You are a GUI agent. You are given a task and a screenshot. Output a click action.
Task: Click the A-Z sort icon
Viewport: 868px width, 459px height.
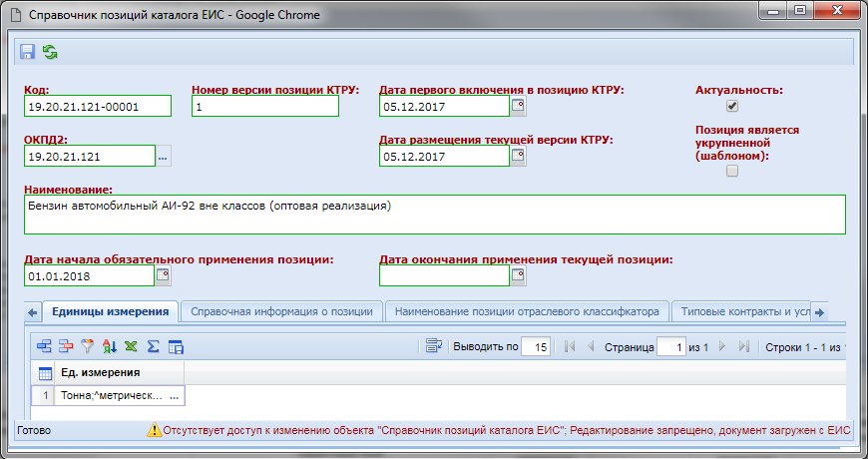(109, 347)
